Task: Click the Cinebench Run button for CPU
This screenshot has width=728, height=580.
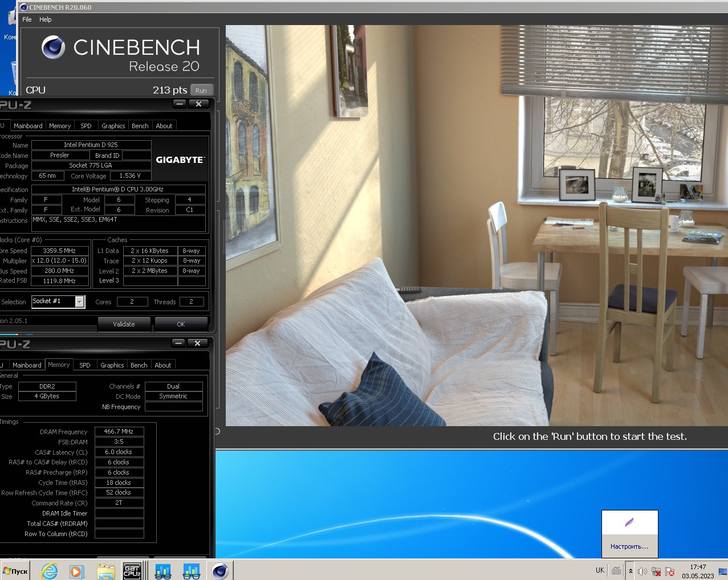Action: pos(201,90)
